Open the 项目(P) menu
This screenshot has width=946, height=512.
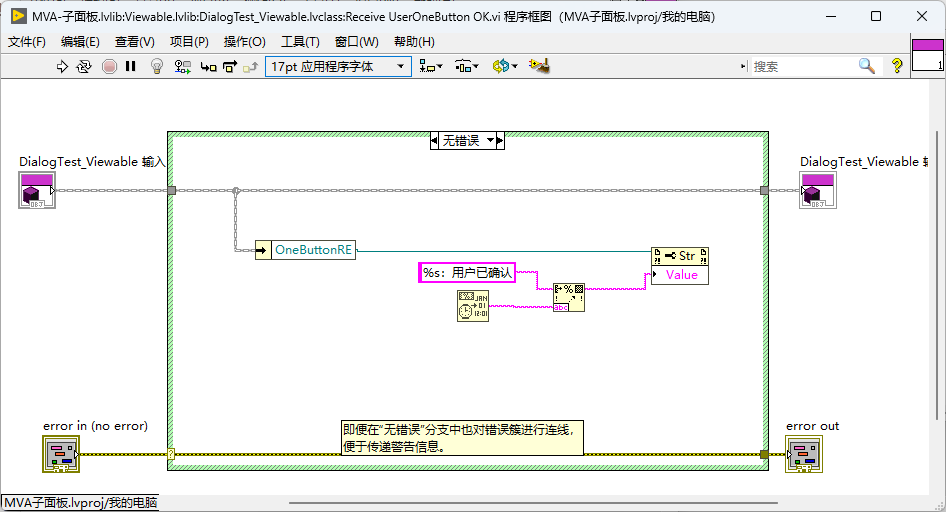click(x=189, y=42)
